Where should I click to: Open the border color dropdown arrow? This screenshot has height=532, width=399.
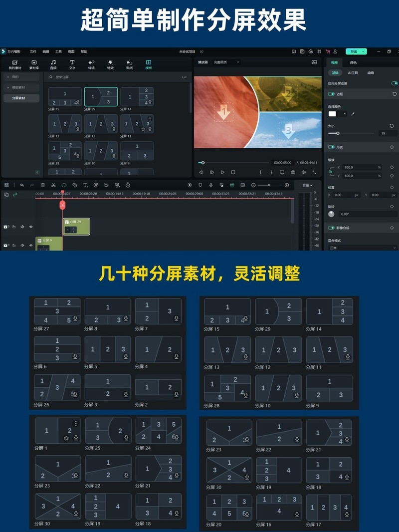point(345,114)
